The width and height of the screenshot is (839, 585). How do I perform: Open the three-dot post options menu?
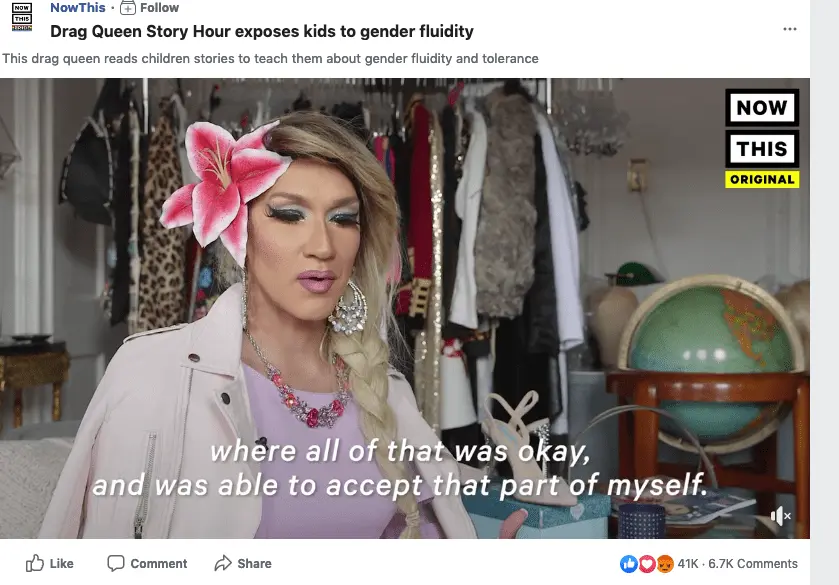pos(790,29)
